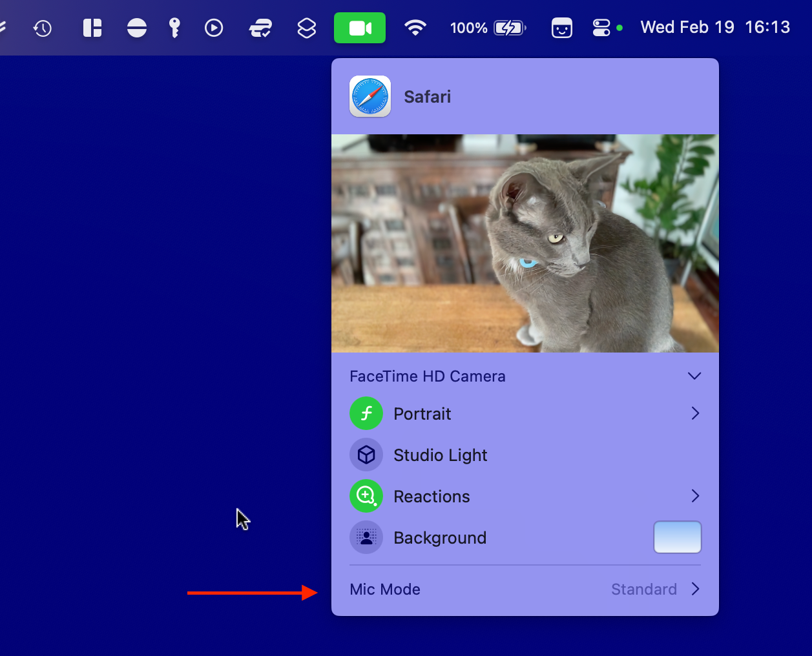Toggle Reactions on
This screenshot has width=812, height=656.
coord(432,496)
